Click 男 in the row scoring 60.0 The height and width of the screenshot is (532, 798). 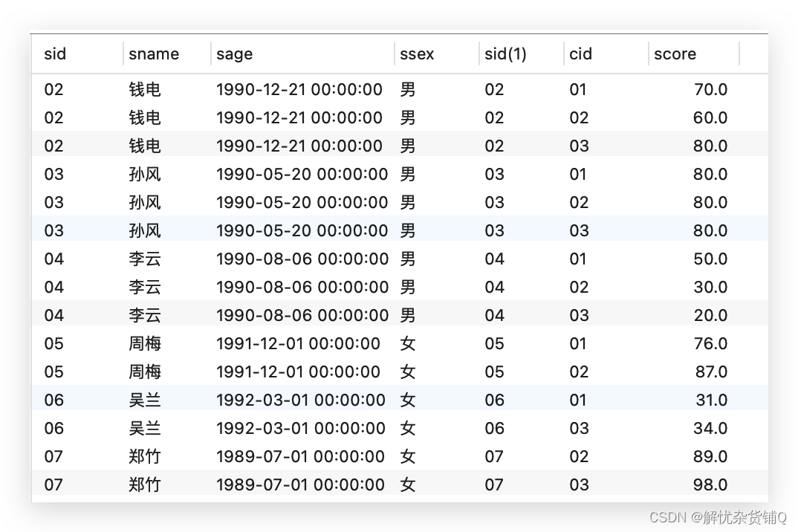(x=408, y=117)
